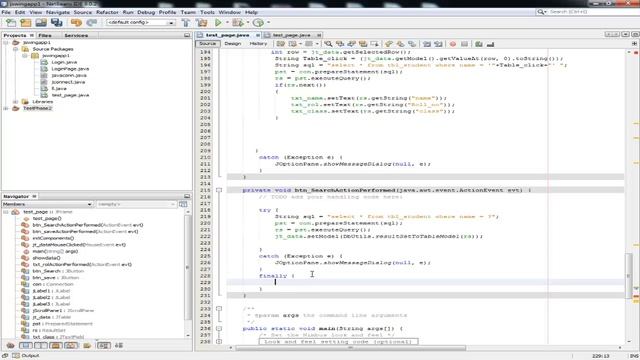Select showdata() in Navigator
The image size is (640, 360).
tap(46, 258)
